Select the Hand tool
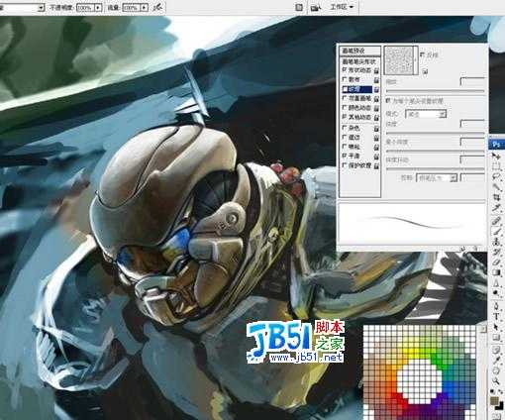This screenshot has height=420, width=505. 497,370
